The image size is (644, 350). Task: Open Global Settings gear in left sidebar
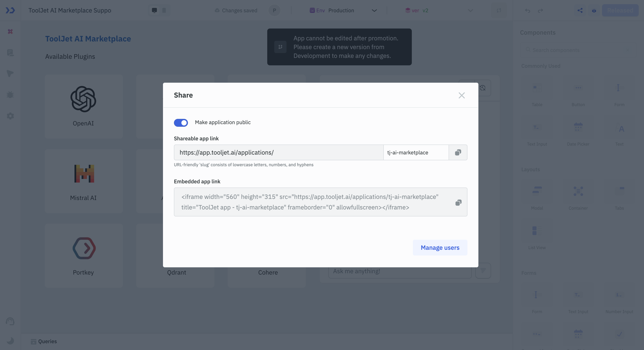coord(11,116)
